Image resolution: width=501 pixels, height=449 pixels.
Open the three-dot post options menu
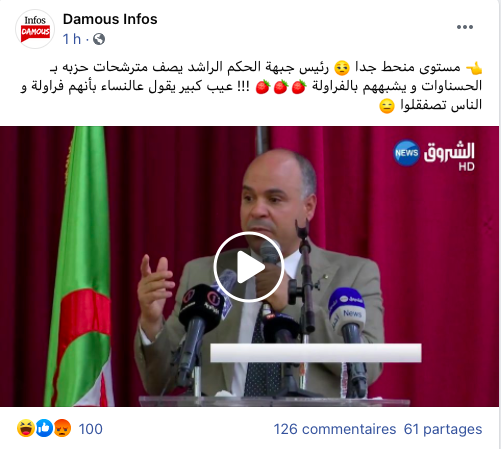click(x=465, y=27)
